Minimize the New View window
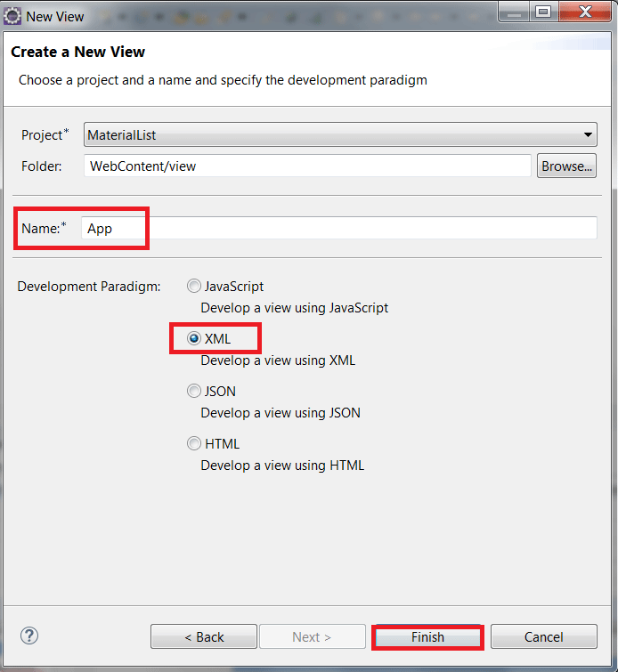This screenshot has height=672, width=618. point(514,12)
